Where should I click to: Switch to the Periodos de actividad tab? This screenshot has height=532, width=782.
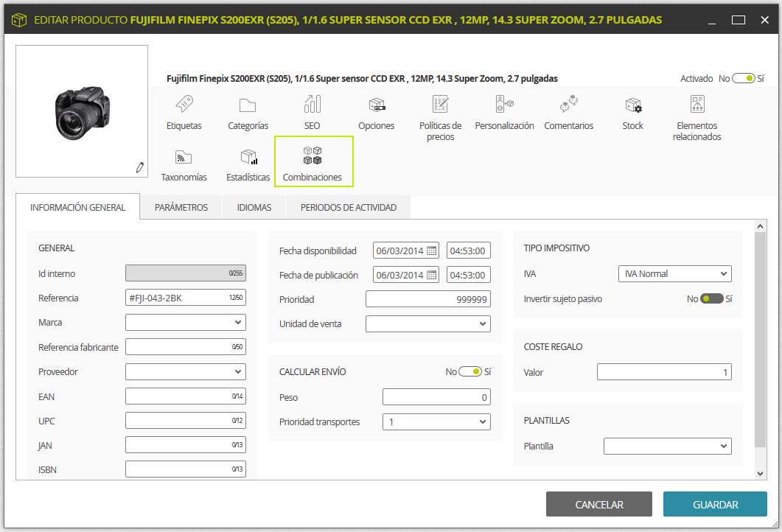(349, 207)
